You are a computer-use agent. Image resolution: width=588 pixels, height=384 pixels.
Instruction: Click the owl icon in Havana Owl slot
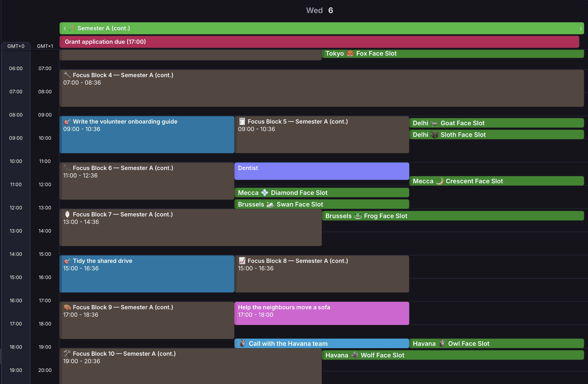[x=442, y=344]
